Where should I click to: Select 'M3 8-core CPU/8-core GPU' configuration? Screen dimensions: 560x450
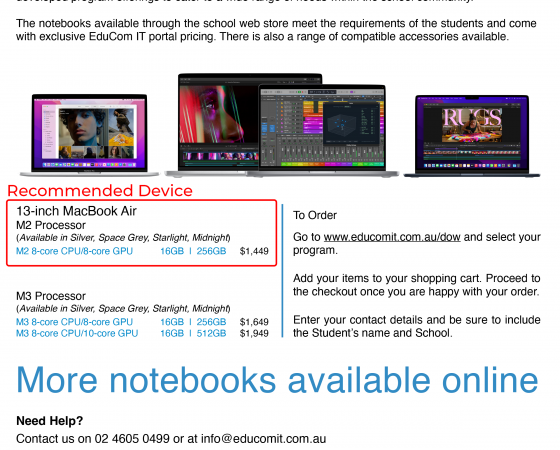74,322
